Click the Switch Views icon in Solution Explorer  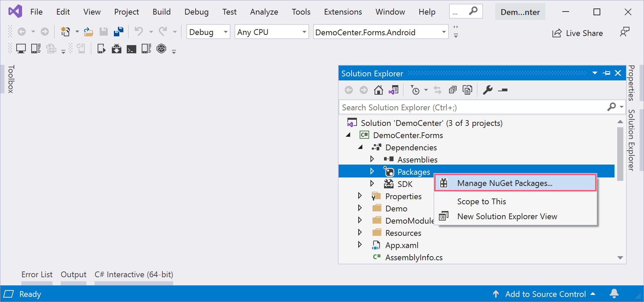394,90
